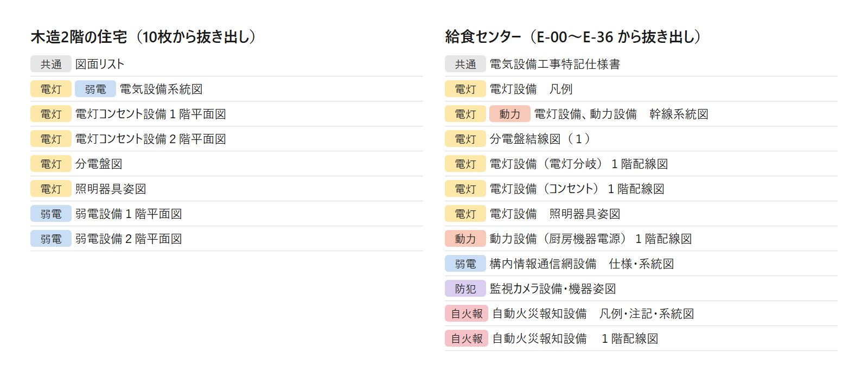This screenshot has height=377, width=868.
Task: Click 弱電 tag of 弱電設備 2 階平面図
Action: pos(51,239)
